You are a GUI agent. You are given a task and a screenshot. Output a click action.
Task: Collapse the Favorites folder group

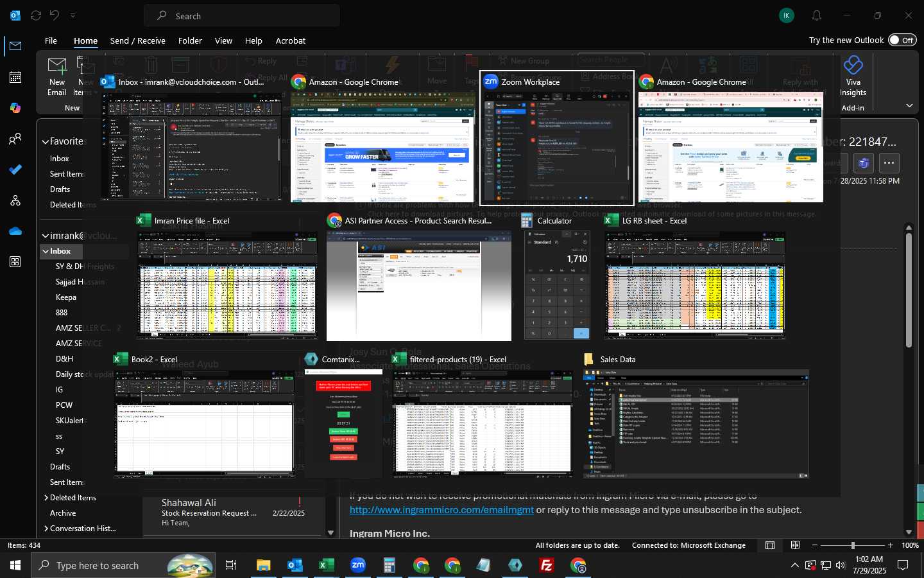pyautogui.click(x=46, y=141)
